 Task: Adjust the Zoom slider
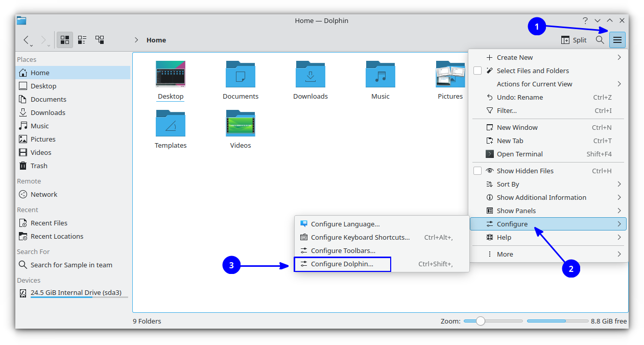tap(480, 321)
